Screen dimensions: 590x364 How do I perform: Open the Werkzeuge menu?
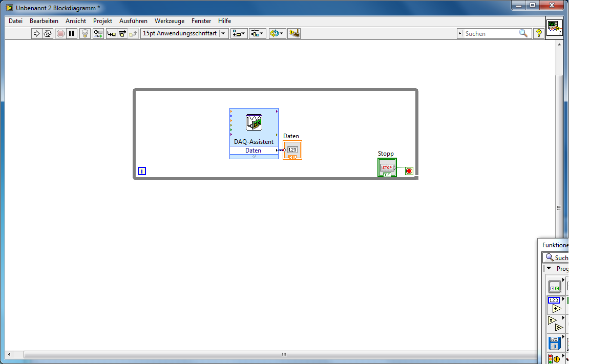click(x=170, y=21)
